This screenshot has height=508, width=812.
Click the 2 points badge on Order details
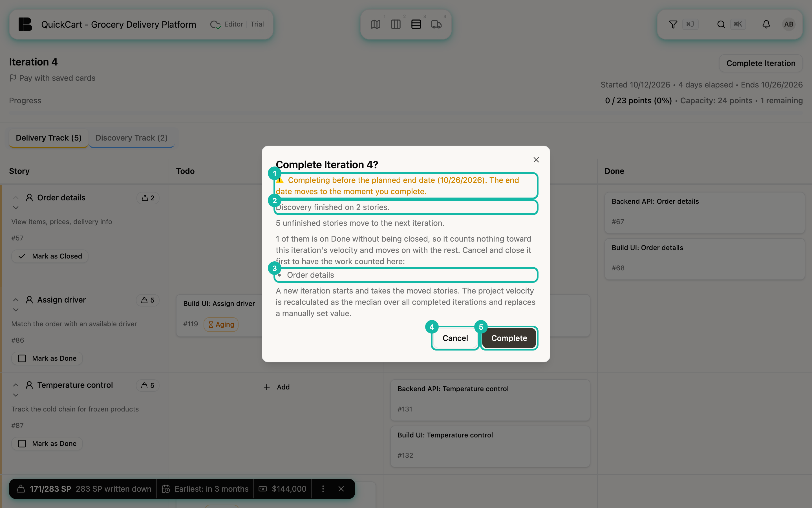[x=148, y=198]
